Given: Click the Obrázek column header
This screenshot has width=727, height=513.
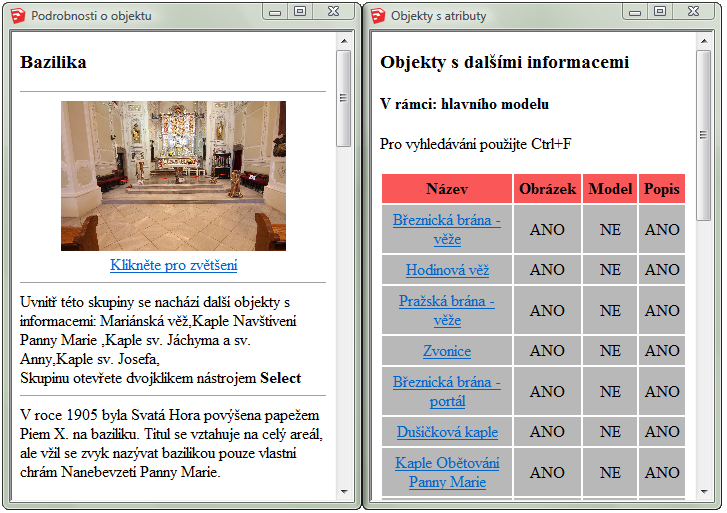Looking at the screenshot, I should (x=547, y=189).
